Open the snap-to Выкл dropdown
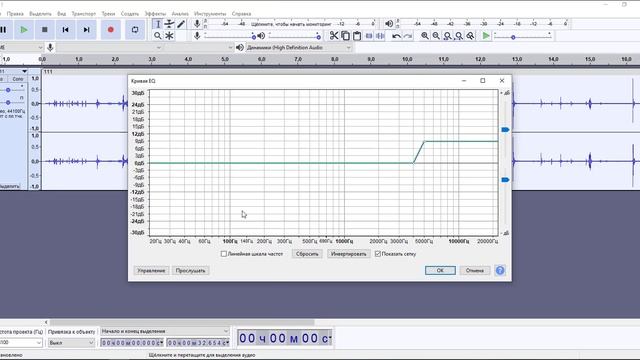Viewport: 640px width, 360px height. 71,343
